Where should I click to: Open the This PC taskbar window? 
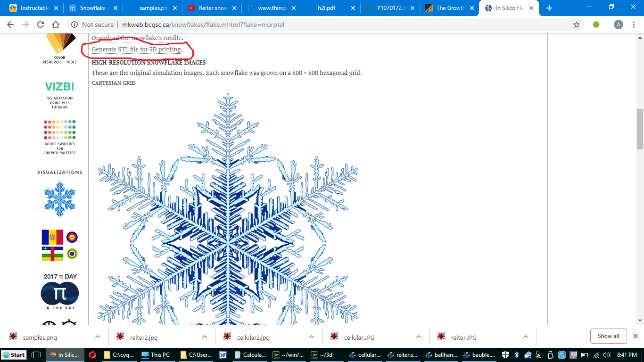(x=156, y=355)
